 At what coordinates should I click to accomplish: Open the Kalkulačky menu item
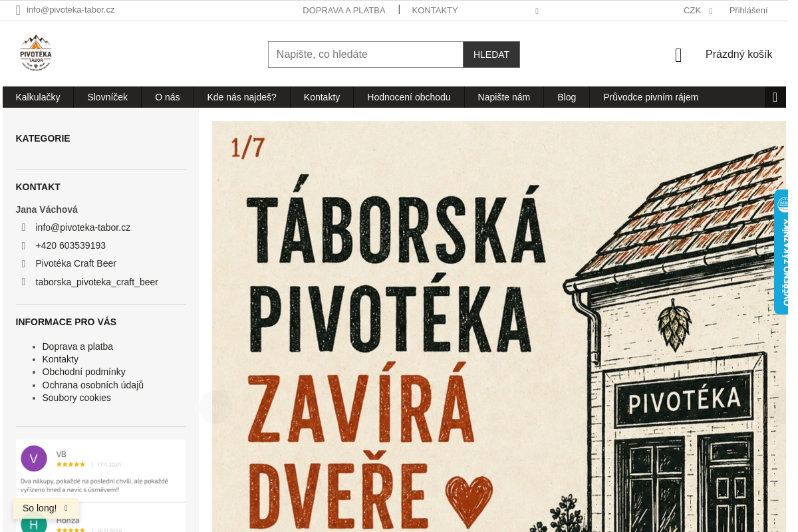click(x=38, y=97)
